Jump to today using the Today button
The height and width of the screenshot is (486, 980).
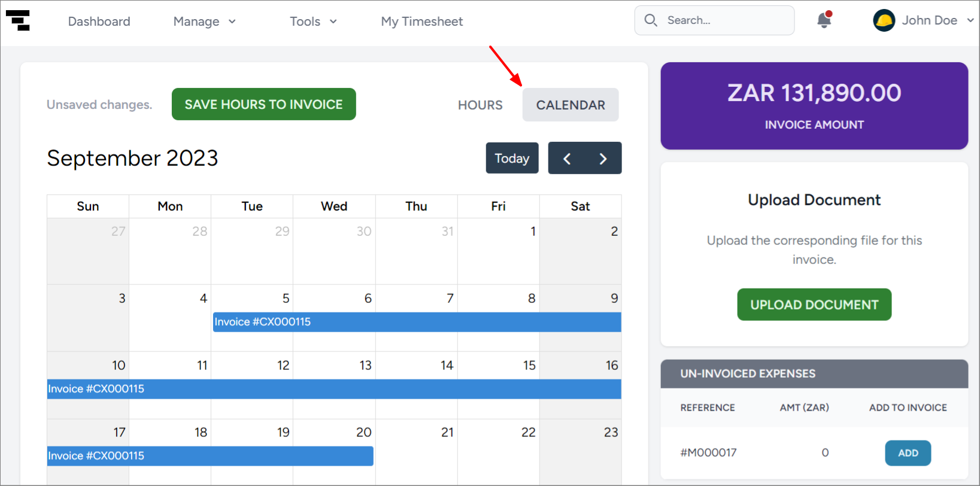pyautogui.click(x=512, y=158)
